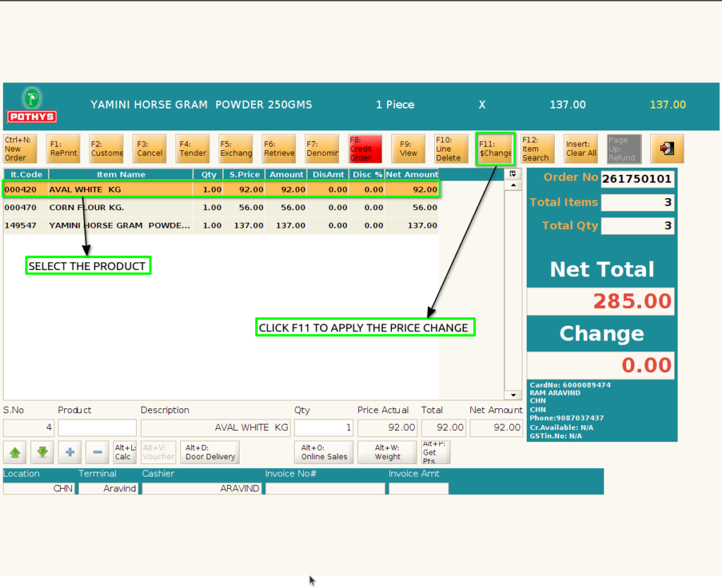The height and width of the screenshot is (588, 722).
Task: Open F7 Denomination button
Action: click(x=322, y=149)
